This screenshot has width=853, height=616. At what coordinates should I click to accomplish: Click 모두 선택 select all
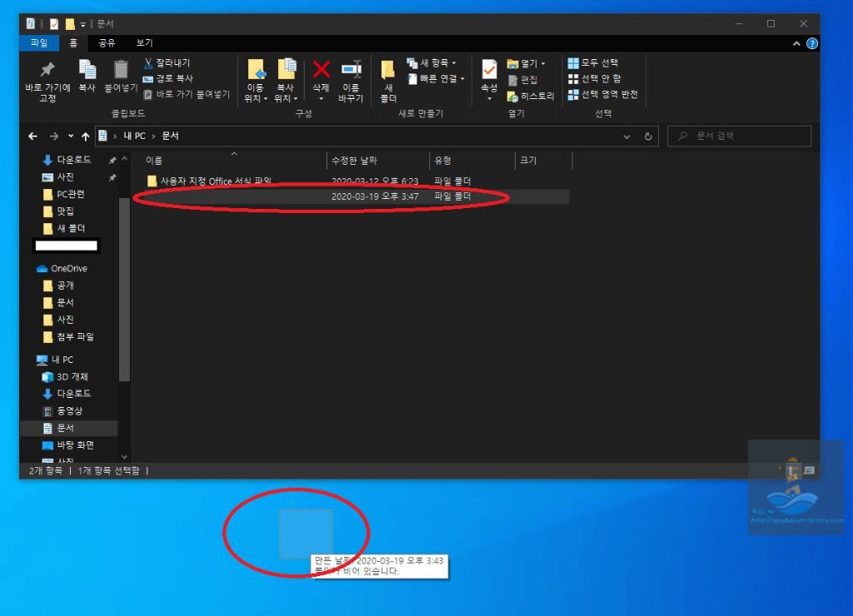593,63
